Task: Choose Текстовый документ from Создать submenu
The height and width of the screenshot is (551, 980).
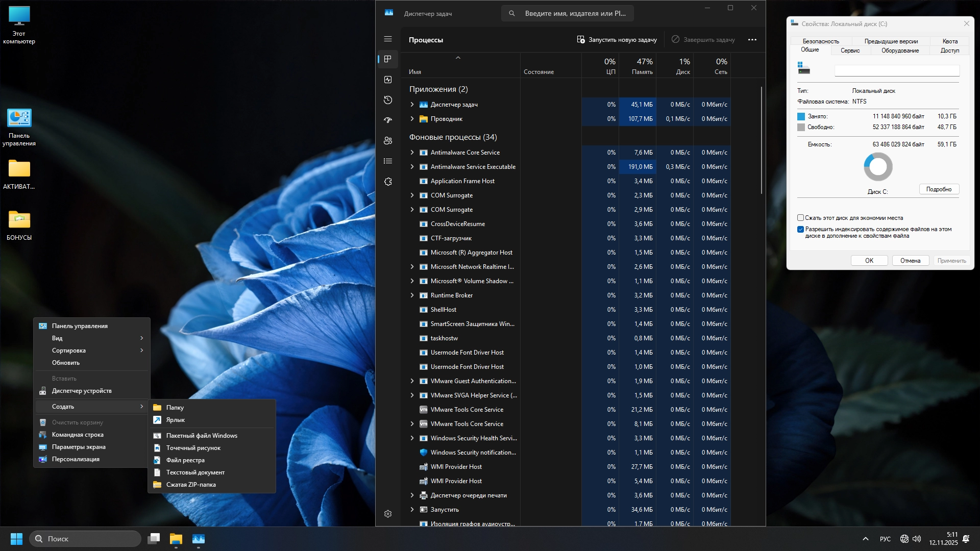Action: [x=195, y=472]
